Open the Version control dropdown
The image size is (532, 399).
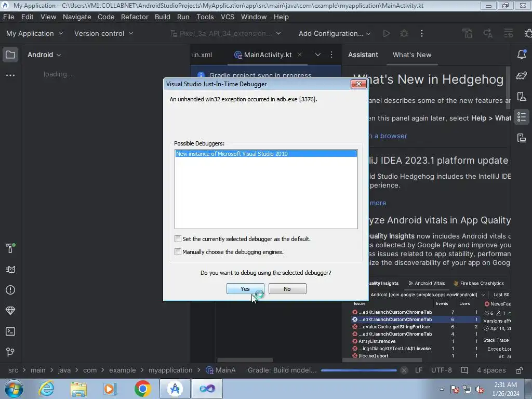pyautogui.click(x=103, y=33)
